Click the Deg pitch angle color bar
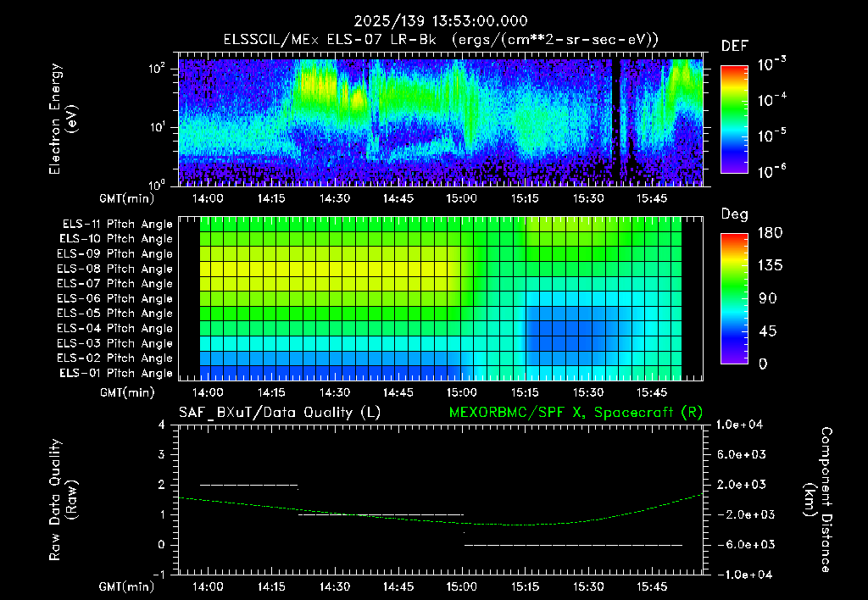The height and width of the screenshot is (600, 868). click(x=734, y=299)
